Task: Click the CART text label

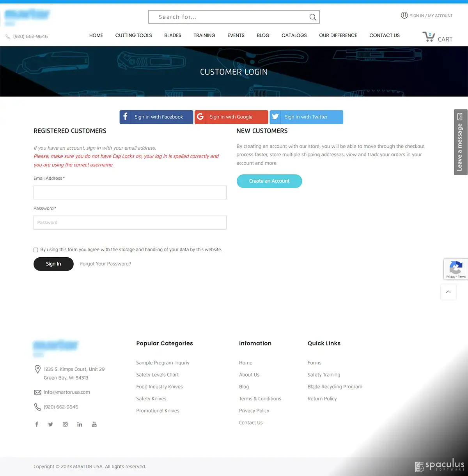Action: point(445,39)
